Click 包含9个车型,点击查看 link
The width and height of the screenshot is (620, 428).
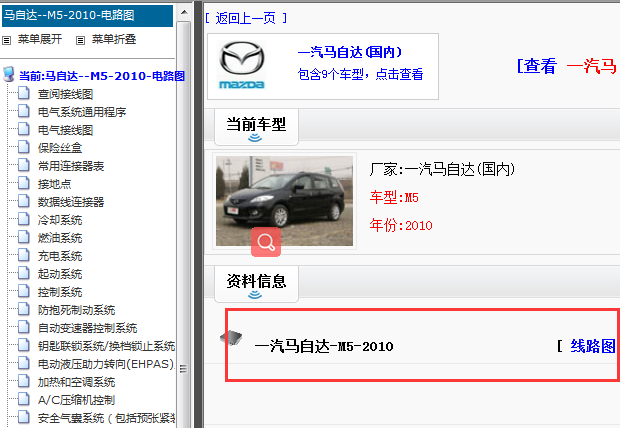tap(360, 74)
